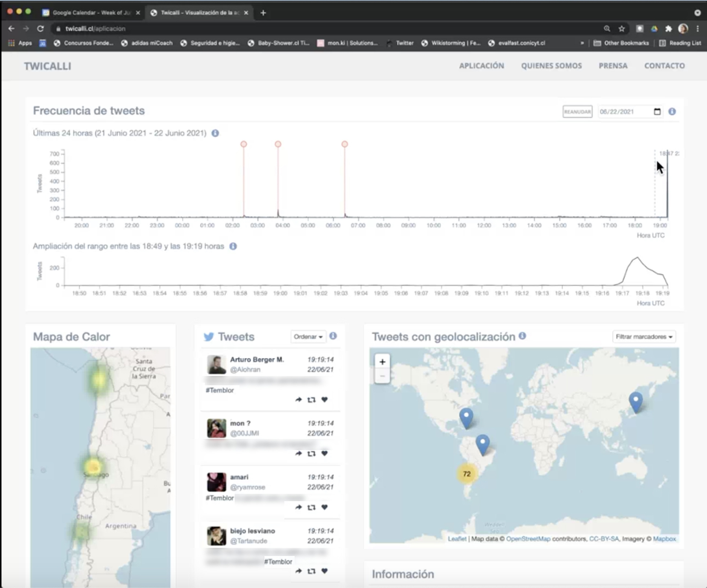Image resolution: width=707 pixels, height=588 pixels.
Task: Like the tweet from amari
Action: pyautogui.click(x=324, y=507)
